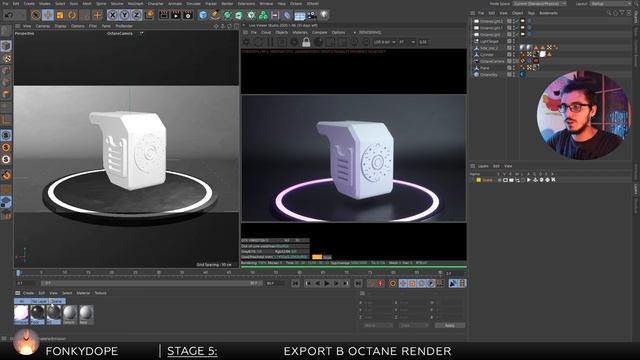Select the Scene layer row in Layers
This screenshot has width=640, height=360.
pos(487,180)
